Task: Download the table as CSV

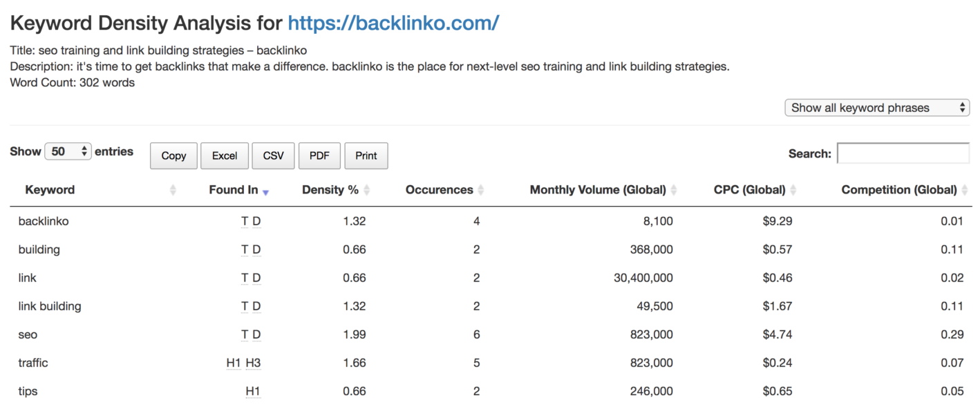Action: pyautogui.click(x=273, y=156)
